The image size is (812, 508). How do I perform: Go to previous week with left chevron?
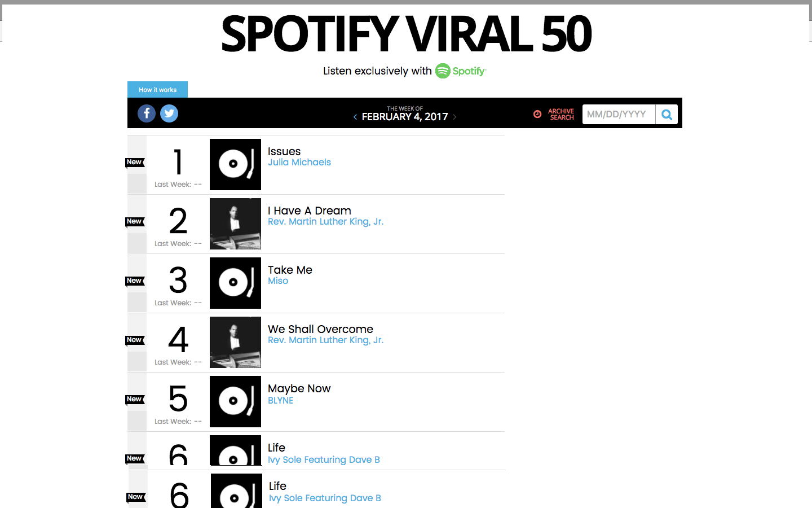click(355, 117)
